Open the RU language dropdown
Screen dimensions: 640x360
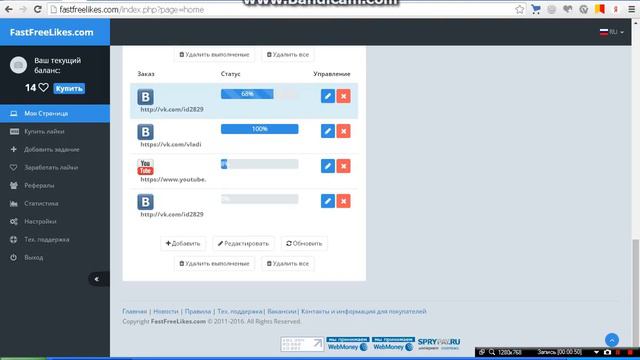pyautogui.click(x=611, y=32)
